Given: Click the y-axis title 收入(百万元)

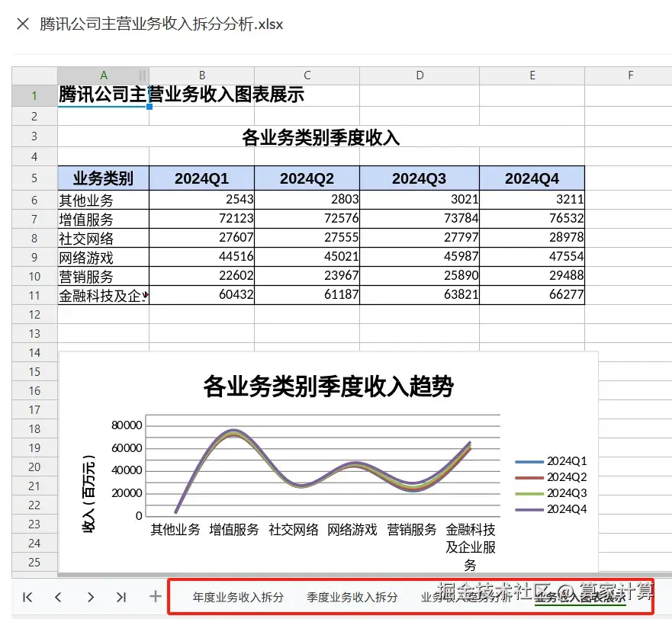Looking at the screenshot, I should (88, 493).
